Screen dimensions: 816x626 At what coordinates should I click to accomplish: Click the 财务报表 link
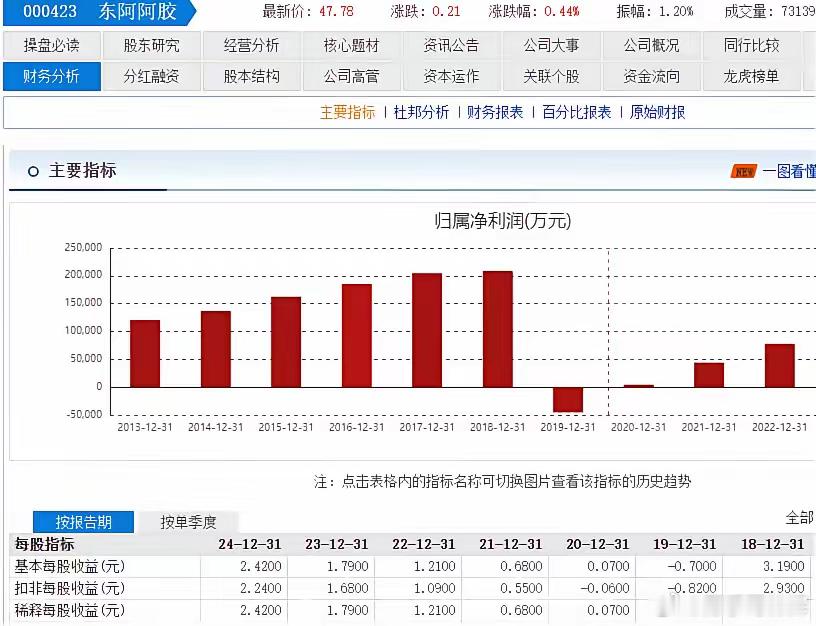(x=495, y=112)
